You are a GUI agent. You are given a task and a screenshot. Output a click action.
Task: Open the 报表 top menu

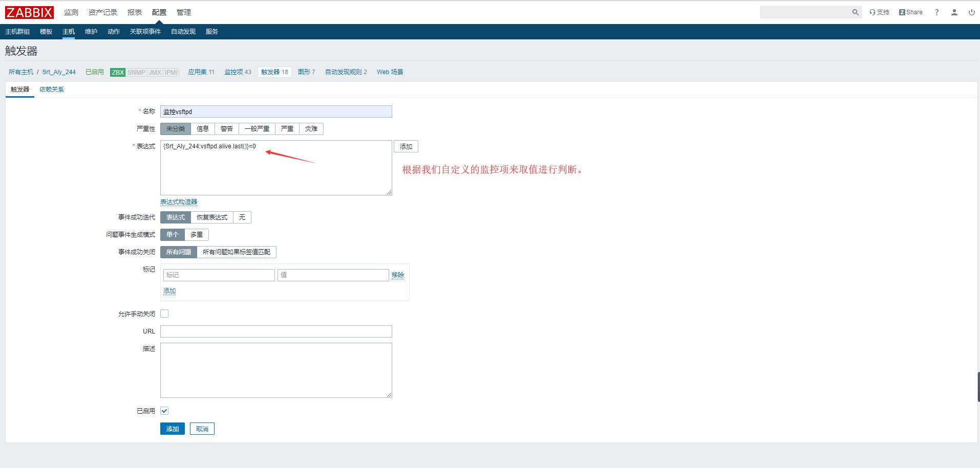(135, 12)
